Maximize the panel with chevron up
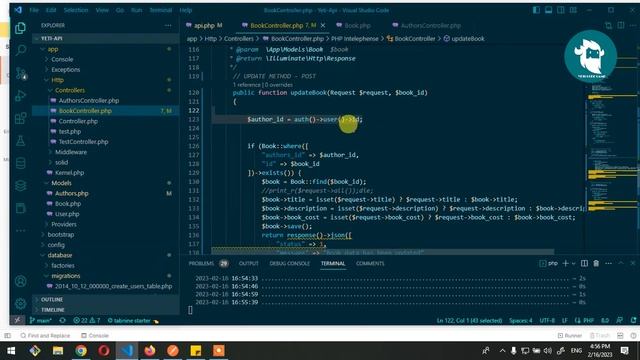 click(621, 264)
